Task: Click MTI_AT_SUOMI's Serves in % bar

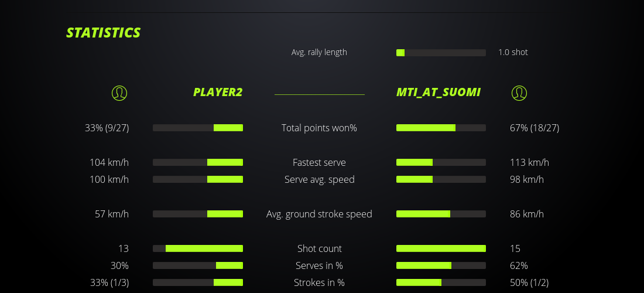Action: [x=441, y=265]
